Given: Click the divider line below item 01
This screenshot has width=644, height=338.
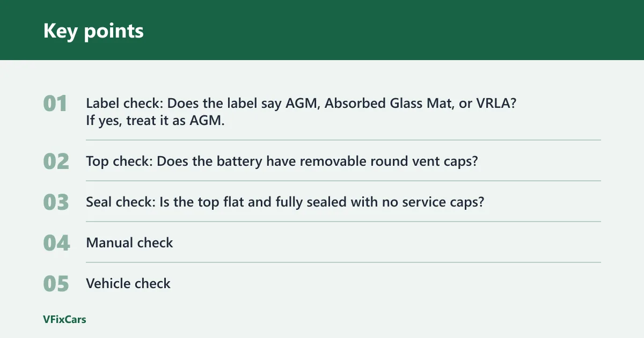Looking at the screenshot, I should click(343, 140).
